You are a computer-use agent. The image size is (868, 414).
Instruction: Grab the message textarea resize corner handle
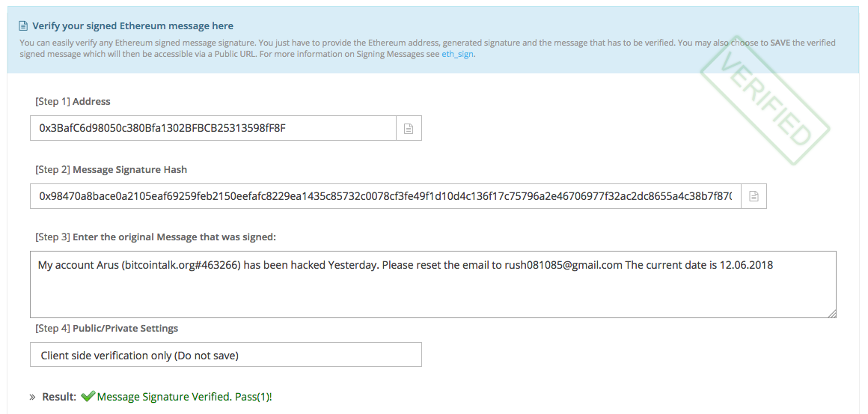click(832, 314)
